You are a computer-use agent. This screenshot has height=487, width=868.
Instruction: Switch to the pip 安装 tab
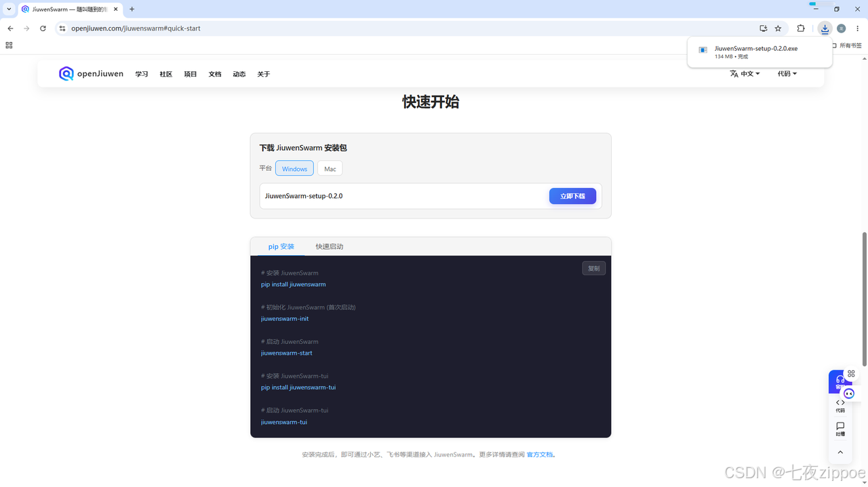point(281,247)
